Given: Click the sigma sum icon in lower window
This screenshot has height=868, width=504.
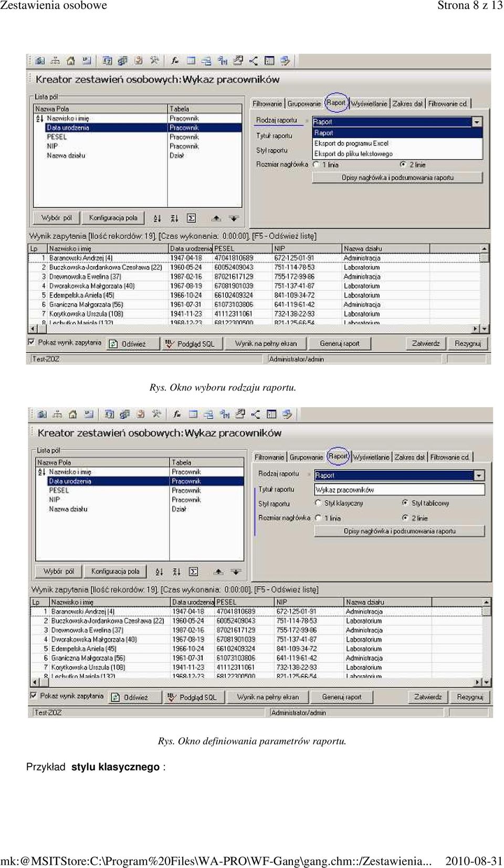Looking at the screenshot, I should point(194,572).
